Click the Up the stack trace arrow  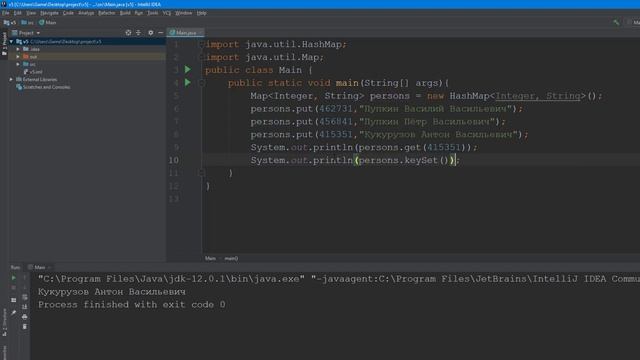coord(25,278)
